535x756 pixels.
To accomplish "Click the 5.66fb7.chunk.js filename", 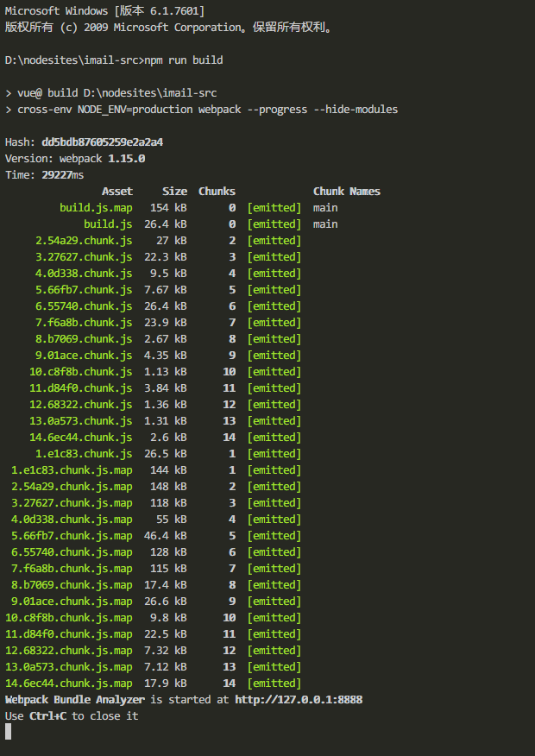I will click(x=84, y=290).
